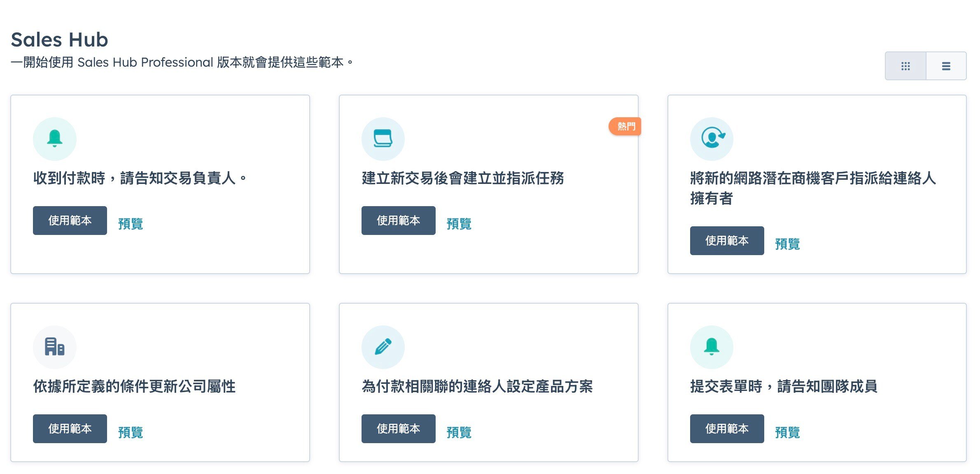Click the building icon on the company property template
The height and width of the screenshot is (474, 980).
click(55, 347)
